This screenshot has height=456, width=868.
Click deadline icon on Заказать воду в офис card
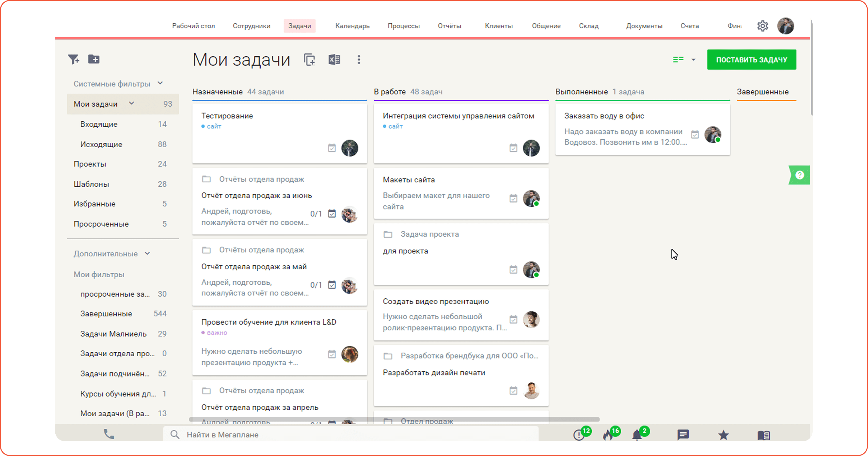point(695,134)
